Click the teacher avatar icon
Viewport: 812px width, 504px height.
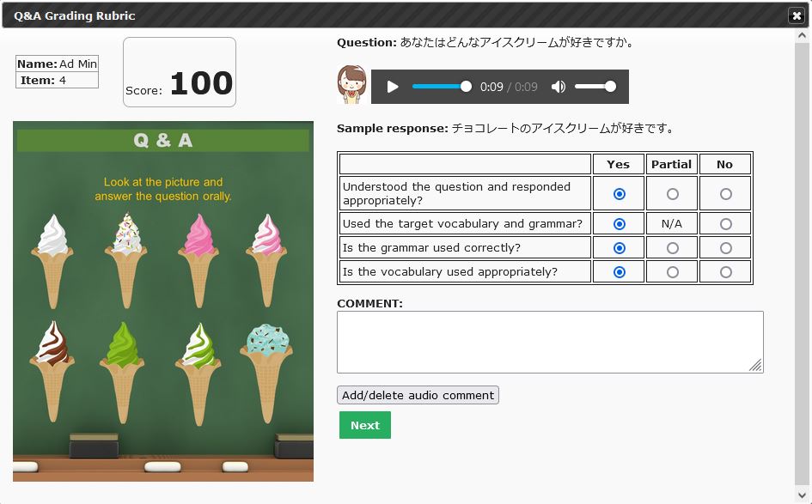coord(351,85)
